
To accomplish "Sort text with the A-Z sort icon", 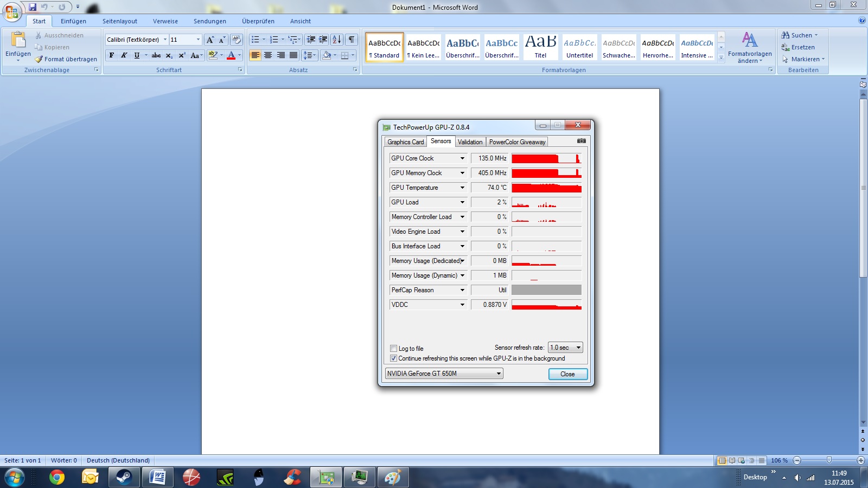I will 337,40.
